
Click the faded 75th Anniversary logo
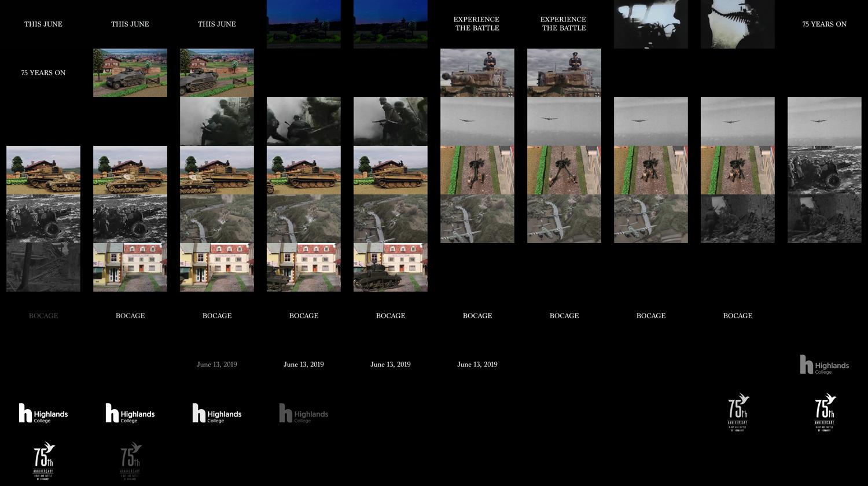tap(130, 461)
